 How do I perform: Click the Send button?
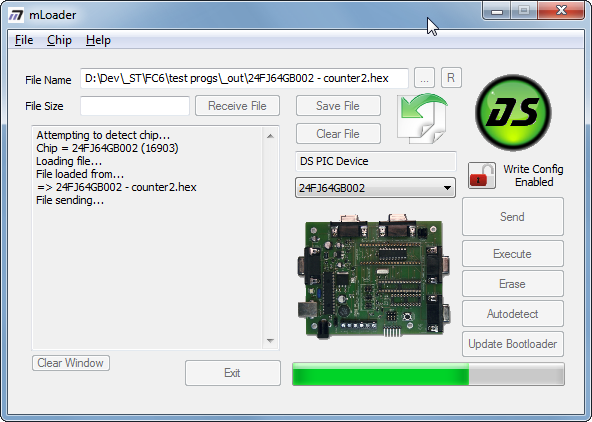click(x=513, y=217)
